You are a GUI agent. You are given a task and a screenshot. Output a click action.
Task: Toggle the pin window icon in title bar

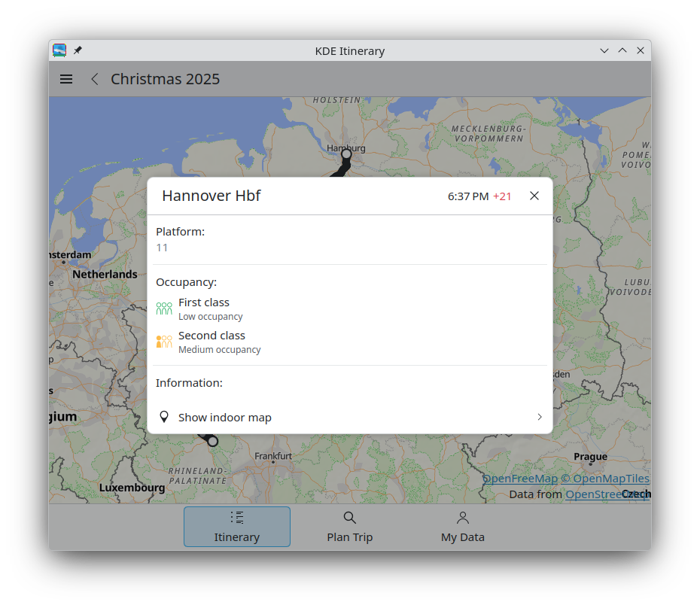78,50
